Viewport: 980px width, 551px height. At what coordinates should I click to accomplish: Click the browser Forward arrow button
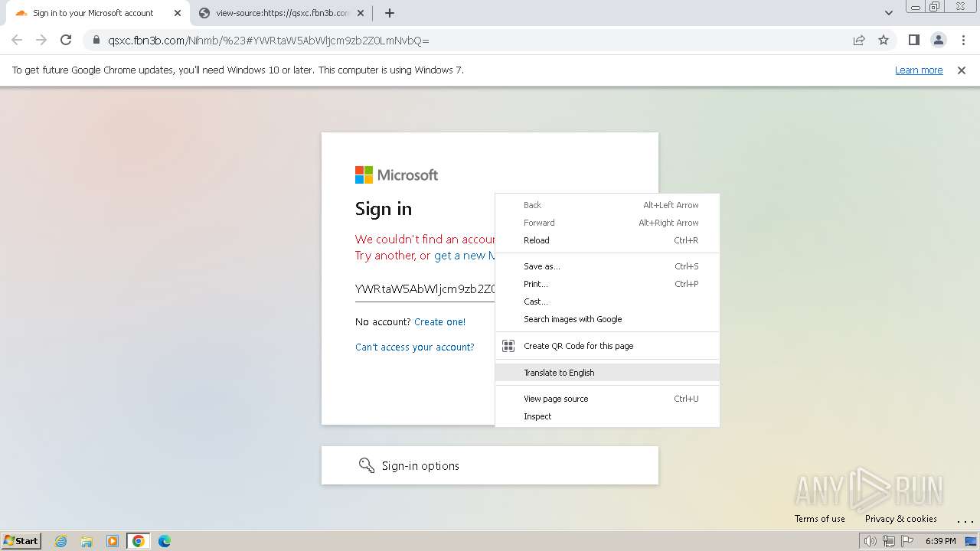tap(41, 40)
